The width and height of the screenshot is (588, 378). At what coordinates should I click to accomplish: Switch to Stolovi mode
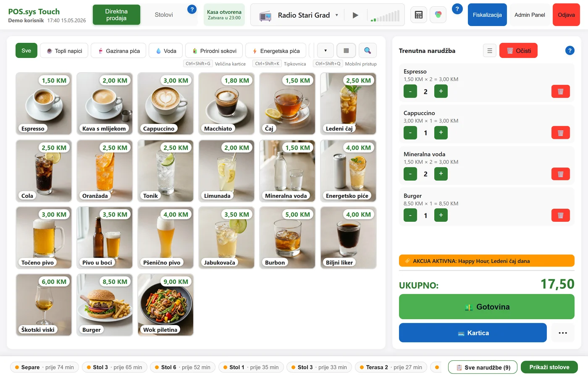[164, 15]
